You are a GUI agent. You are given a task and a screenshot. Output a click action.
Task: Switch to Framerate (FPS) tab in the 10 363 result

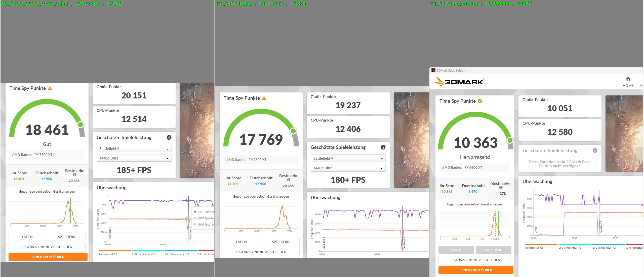541,246
